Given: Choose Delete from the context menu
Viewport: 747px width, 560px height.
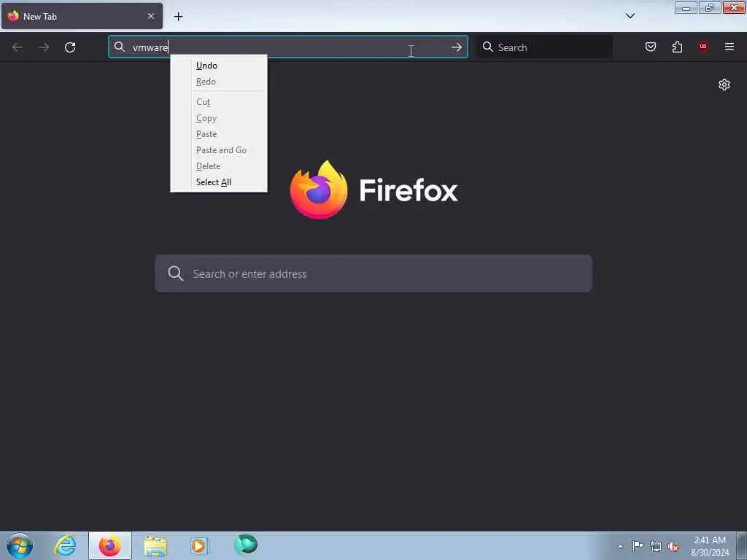Looking at the screenshot, I should pyautogui.click(x=219, y=166).
